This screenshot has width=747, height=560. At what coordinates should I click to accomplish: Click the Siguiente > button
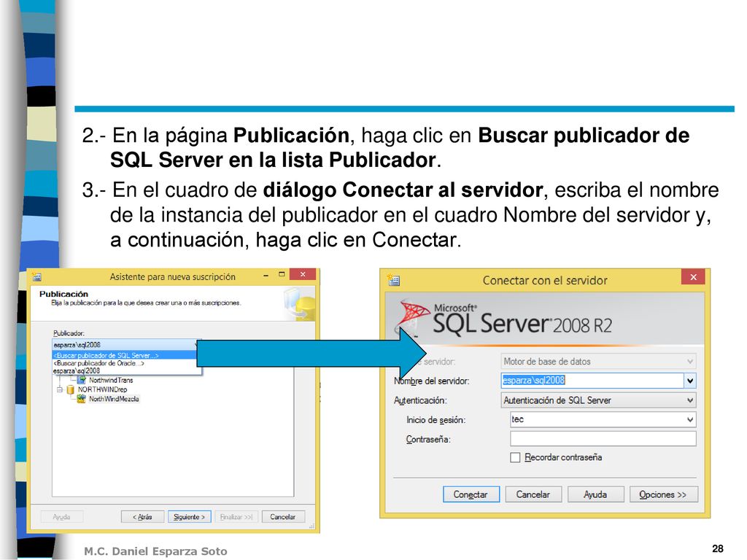pos(189,517)
